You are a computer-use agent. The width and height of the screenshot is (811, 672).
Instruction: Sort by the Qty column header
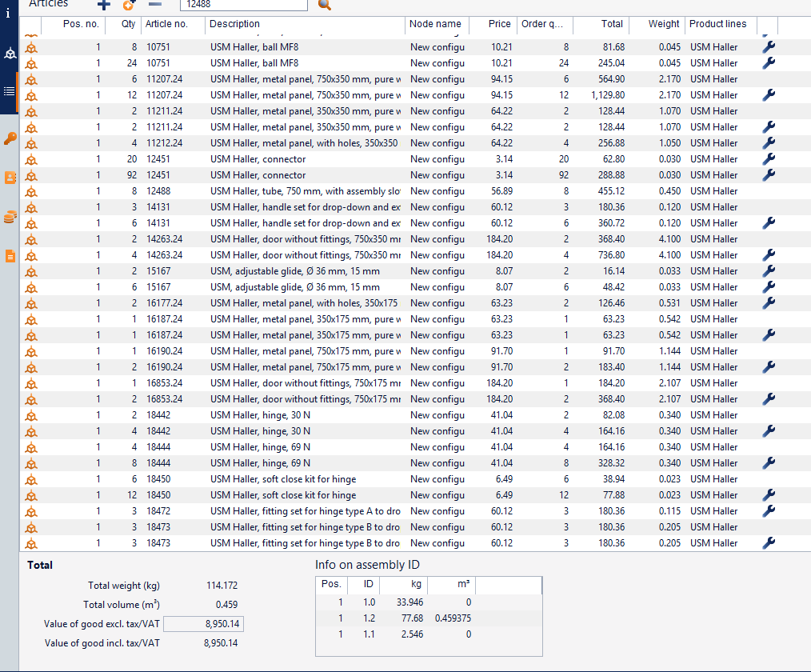pyautogui.click(x=122, y=24)
